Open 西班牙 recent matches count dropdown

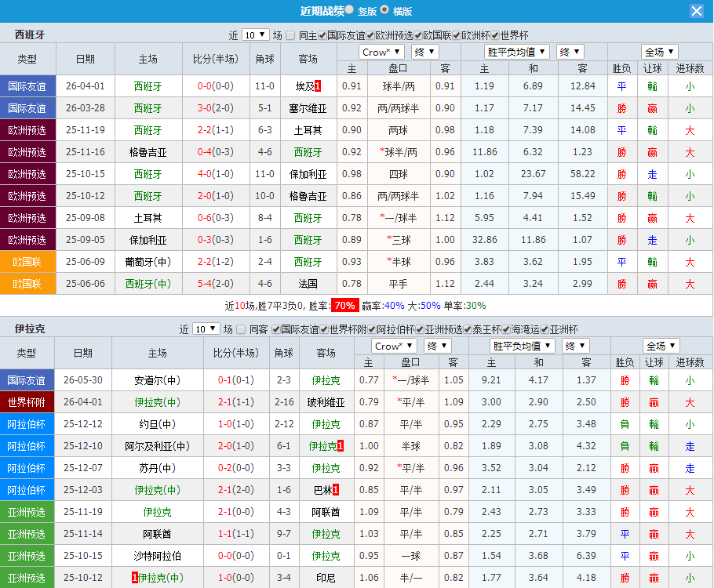tap(255, 34)
